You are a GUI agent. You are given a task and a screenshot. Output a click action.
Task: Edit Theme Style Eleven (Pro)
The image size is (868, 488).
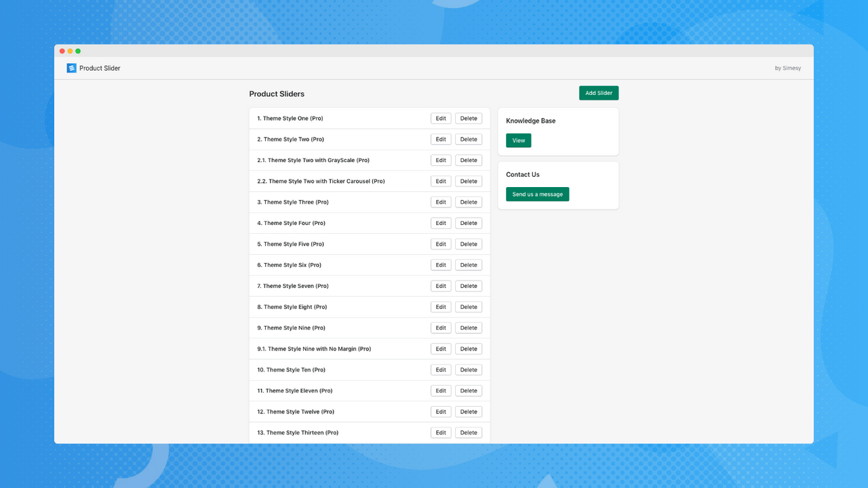tap(440, 390)
